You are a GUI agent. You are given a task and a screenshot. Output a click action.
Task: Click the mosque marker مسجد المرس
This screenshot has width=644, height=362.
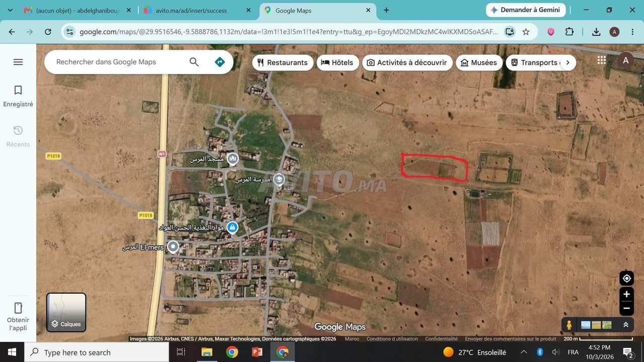click(x=232, y=159)
